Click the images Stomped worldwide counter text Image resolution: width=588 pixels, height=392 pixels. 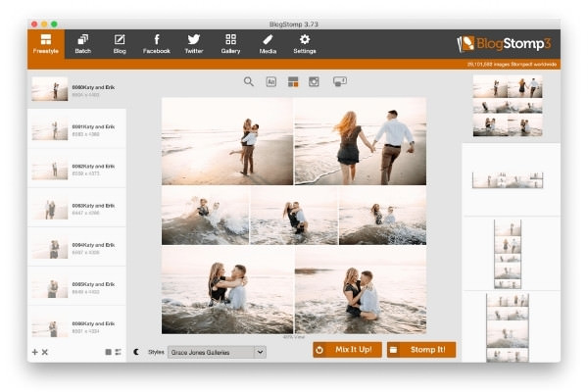click(512, 65)
